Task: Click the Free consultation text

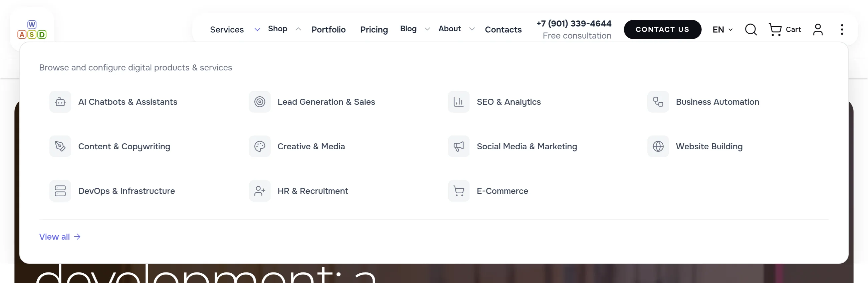Action: (x=577, y=36)
